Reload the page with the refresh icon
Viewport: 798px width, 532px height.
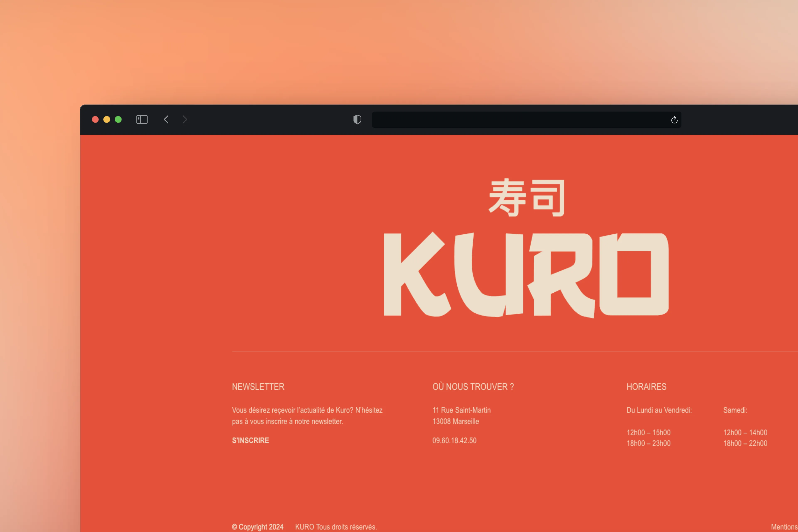[674, 120]
